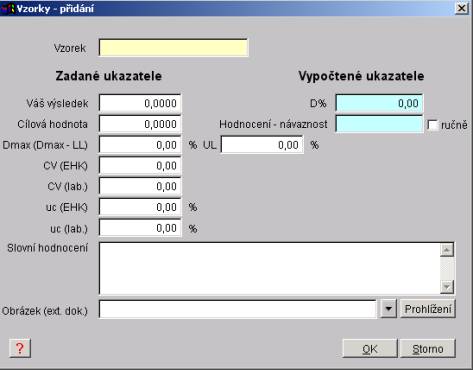Open the Obrázek (ext. dok.) dropdown arrow

(x=388, y=309)
